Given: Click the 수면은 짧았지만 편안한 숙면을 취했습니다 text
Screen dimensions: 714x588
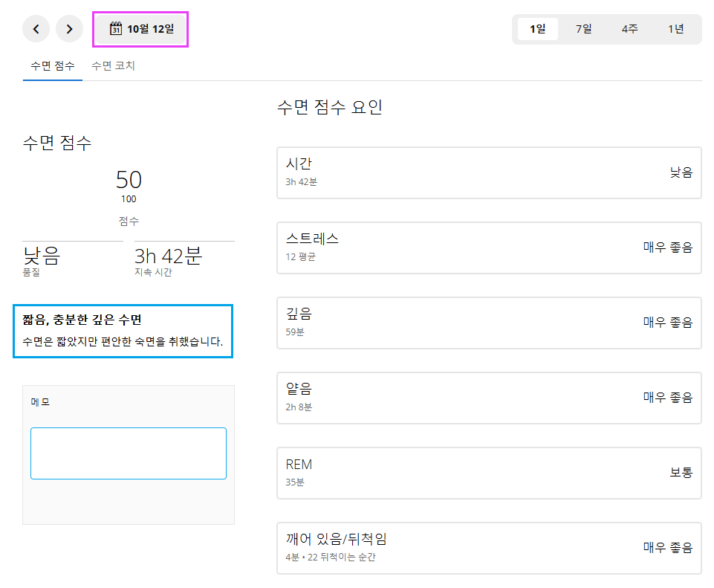Looking at the screenshot, I should click(x=123, y=342).
